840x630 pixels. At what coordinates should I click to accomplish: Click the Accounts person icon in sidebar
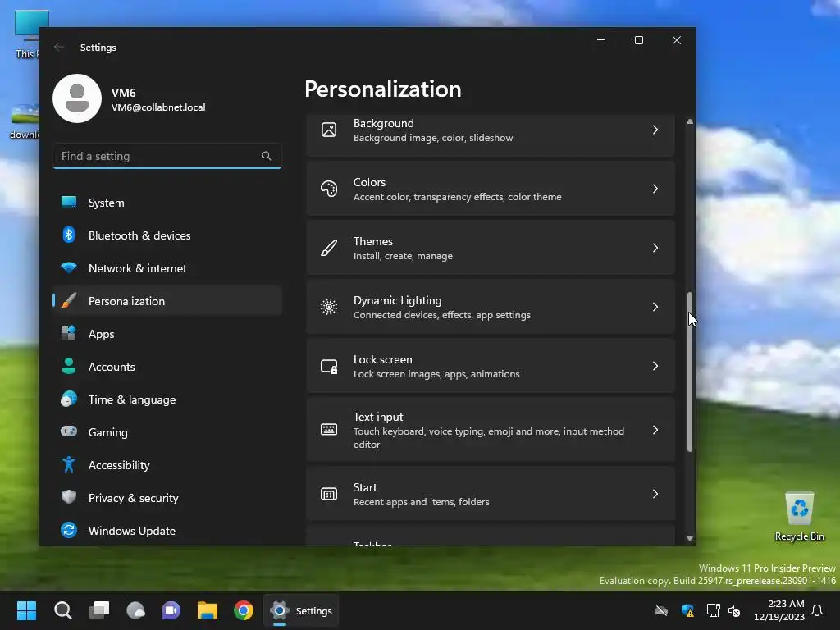click(69, 366)
